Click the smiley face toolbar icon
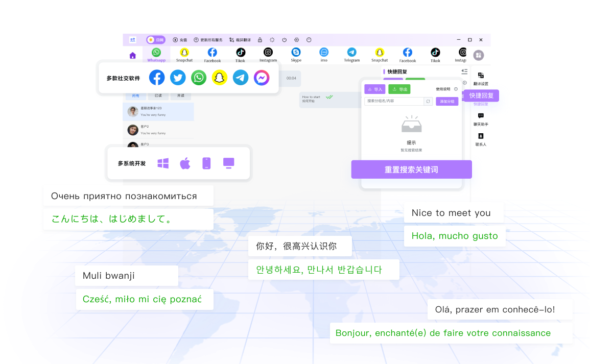This screenshot has height=364, width=613. pos(309,39)
